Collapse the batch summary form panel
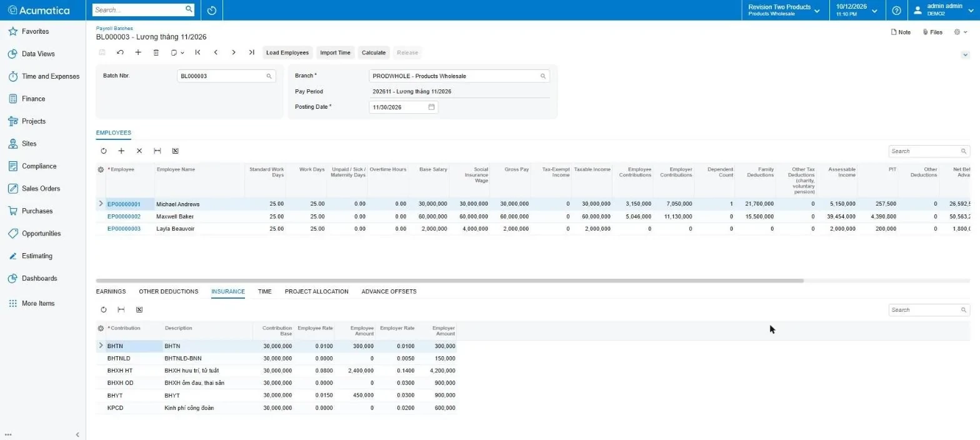The image size is (980, 440). pos(965,55)
